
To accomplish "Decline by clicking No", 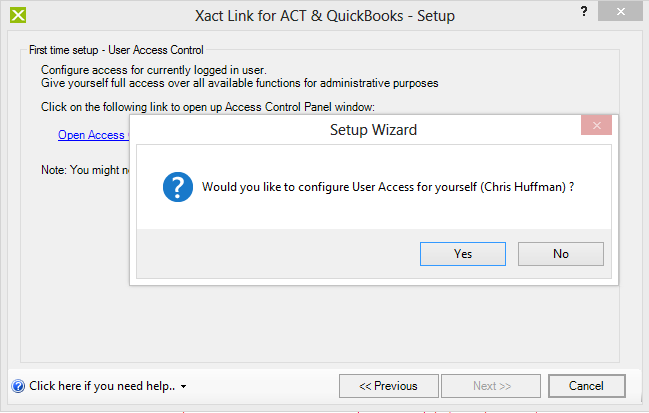I will click(x=561, y=254).
